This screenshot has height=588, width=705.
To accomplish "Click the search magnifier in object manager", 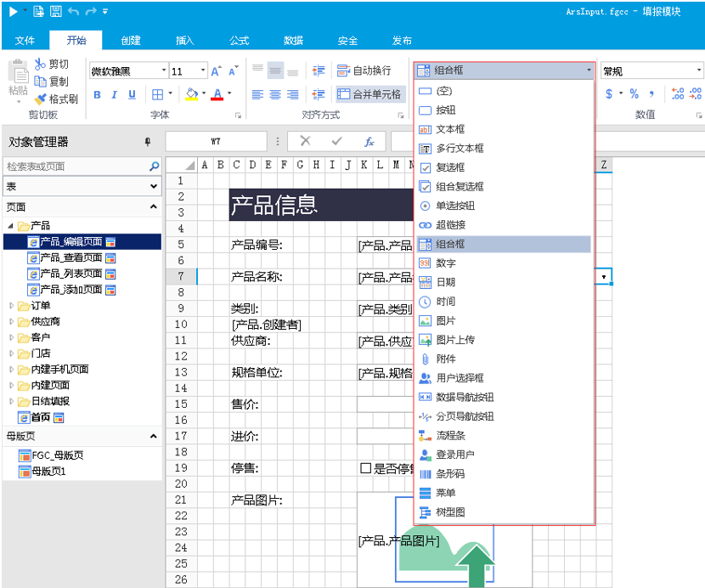I will [154, 167].
